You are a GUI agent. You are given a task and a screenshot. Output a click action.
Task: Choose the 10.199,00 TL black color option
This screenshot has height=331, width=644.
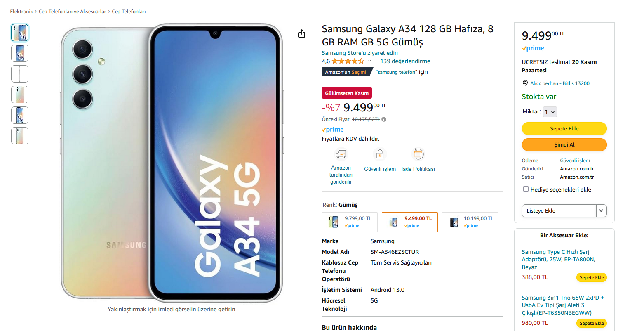(470, 222)
